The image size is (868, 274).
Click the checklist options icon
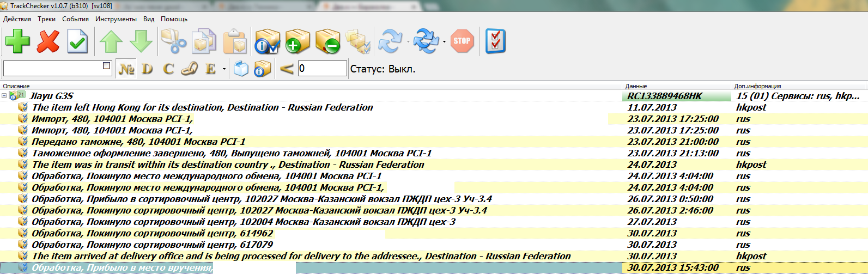495,41
